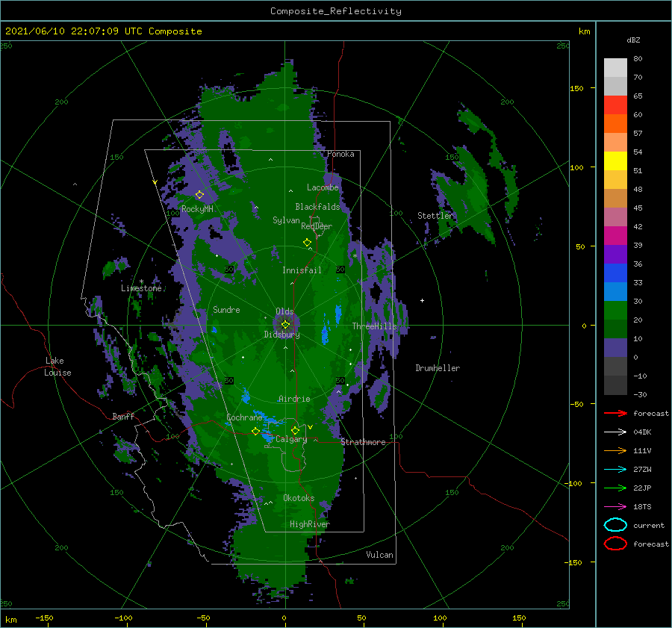Image resolution: width=672 pixels, height=628 pixels.
Task: Click the yellow diamond marker above Calgary label
Action: (x=295, y=430)
